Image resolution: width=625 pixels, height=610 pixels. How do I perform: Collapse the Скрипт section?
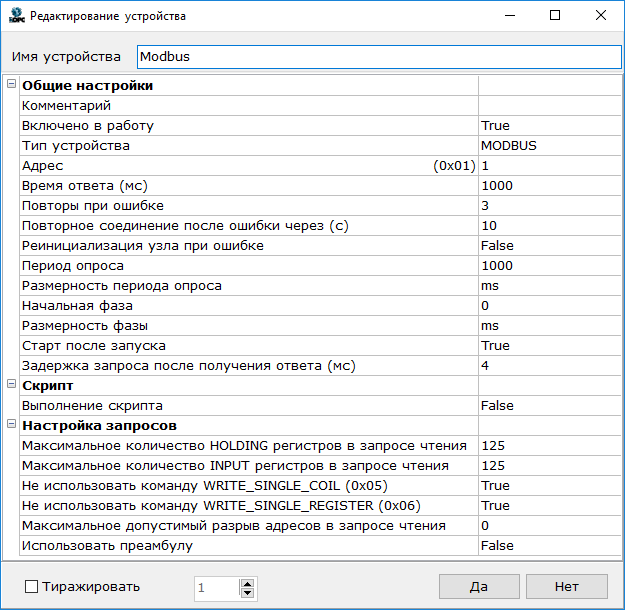11,385
